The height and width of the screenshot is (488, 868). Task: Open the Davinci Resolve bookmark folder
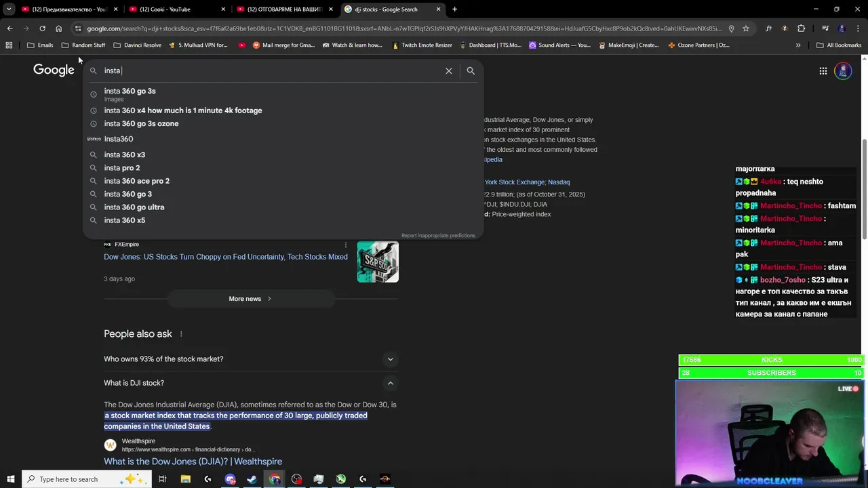[x=138, y=45]
